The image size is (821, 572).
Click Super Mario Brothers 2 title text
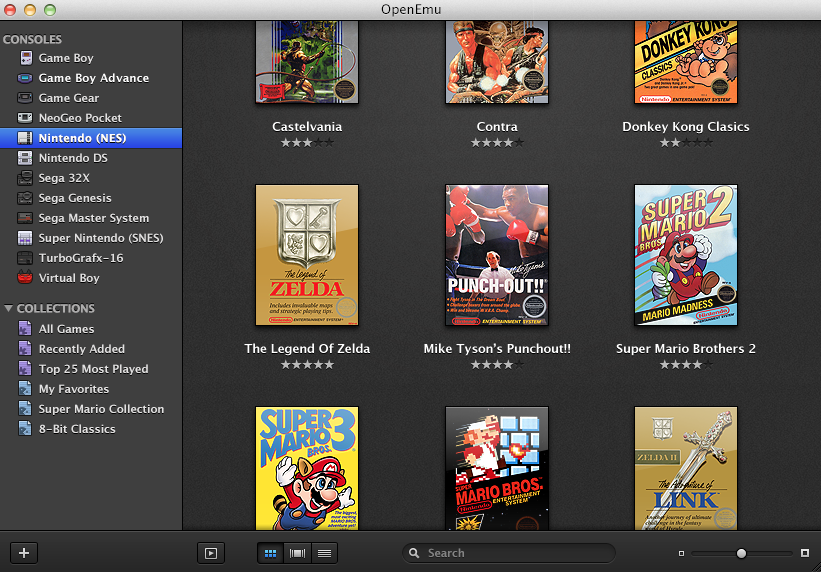click(686, 349)
